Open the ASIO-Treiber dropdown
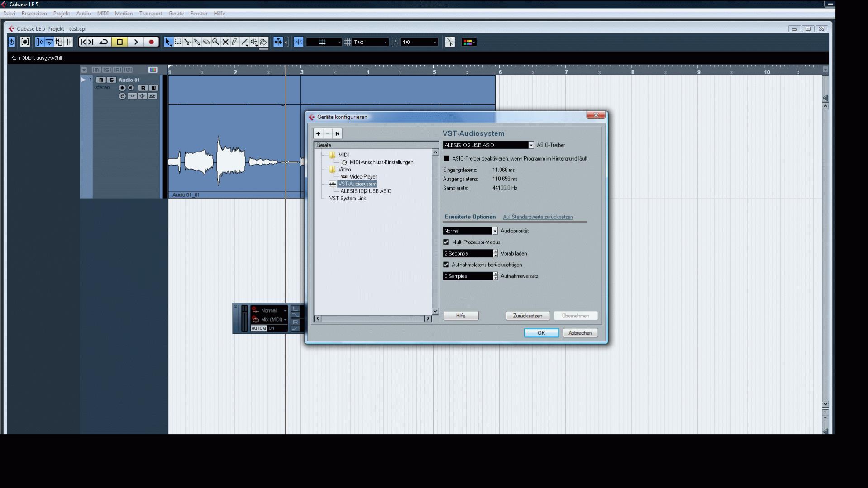The height and width of the screenshot is (488, 868). pos(488,145)
